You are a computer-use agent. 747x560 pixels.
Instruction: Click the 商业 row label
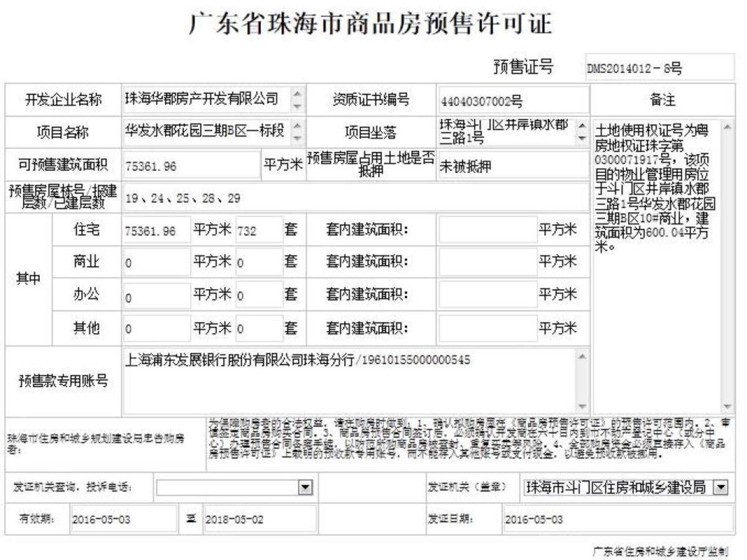[86, 263]
